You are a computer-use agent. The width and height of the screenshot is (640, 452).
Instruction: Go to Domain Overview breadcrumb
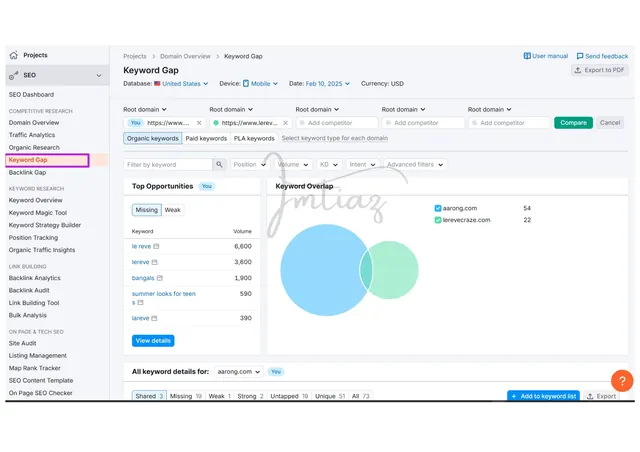tap(185, 56)
